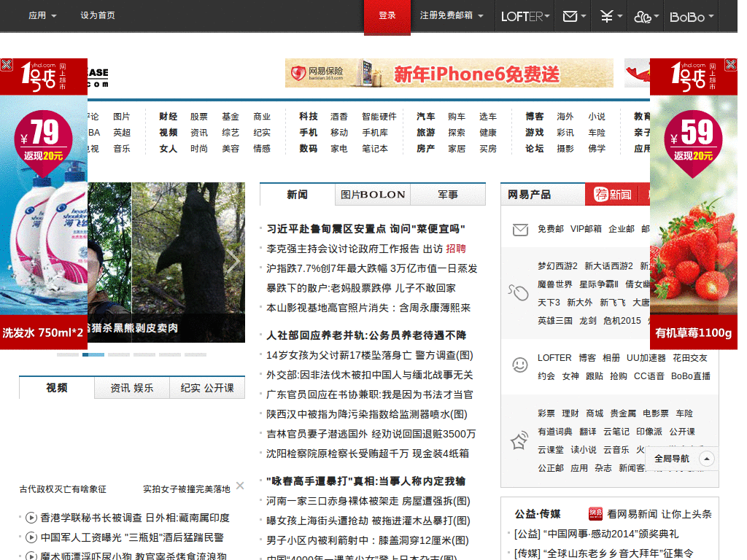
Task: Open the 有机草莓1100g right ad
Action: tap(694, 204)
